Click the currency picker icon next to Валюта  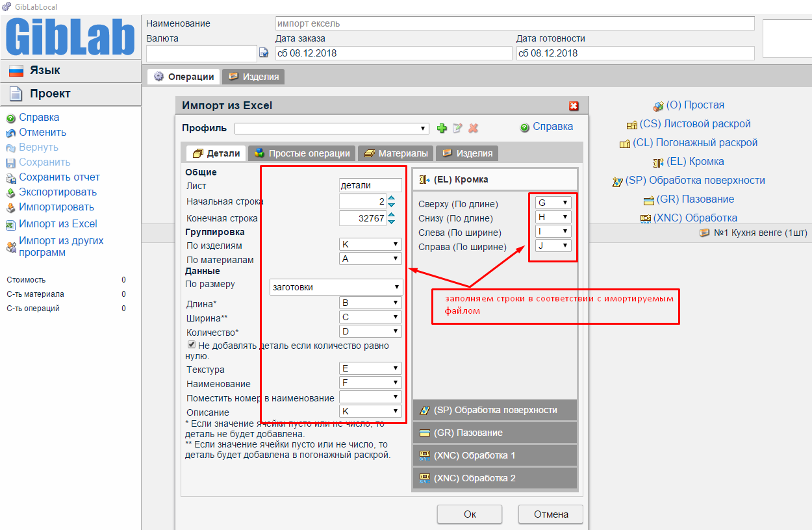click(264, 53)
